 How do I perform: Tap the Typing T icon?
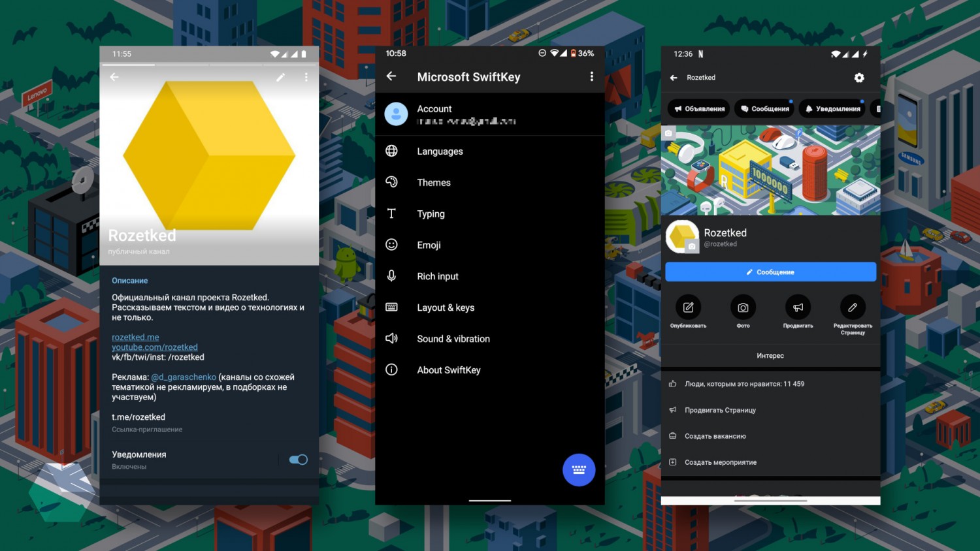pos(391,213)
